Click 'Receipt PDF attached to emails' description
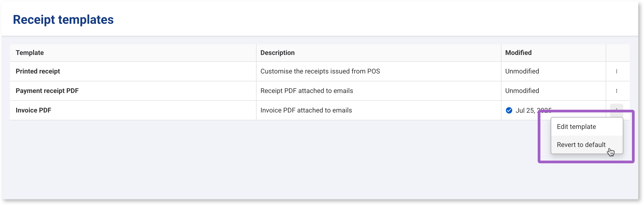This screenshot has height=205, width=644. tap(307, 91)
